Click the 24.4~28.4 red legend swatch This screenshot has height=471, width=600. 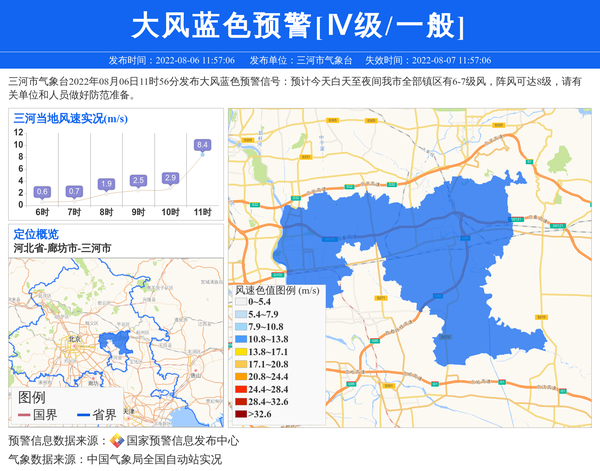click(241, 390)
